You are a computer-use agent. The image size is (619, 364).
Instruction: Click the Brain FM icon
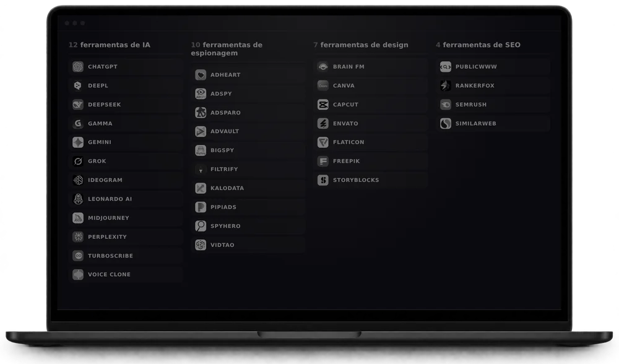(323, 66)
